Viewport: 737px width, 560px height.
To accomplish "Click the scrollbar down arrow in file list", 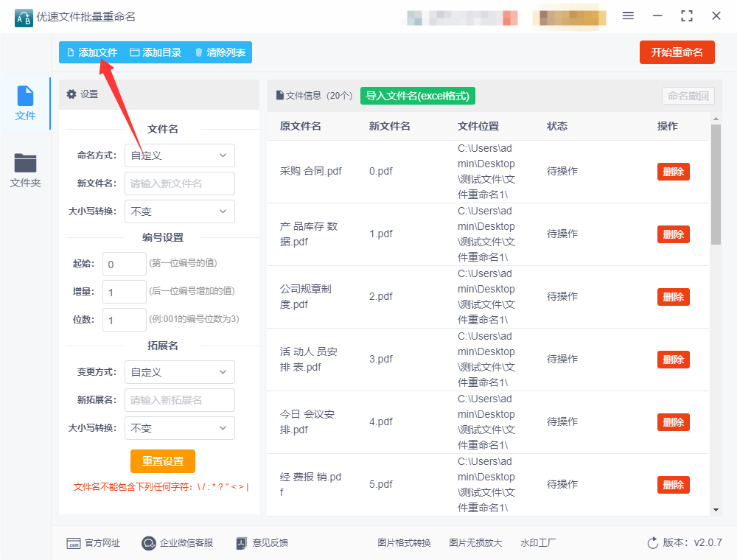I will pyautogui.click(x=716, y=510).
